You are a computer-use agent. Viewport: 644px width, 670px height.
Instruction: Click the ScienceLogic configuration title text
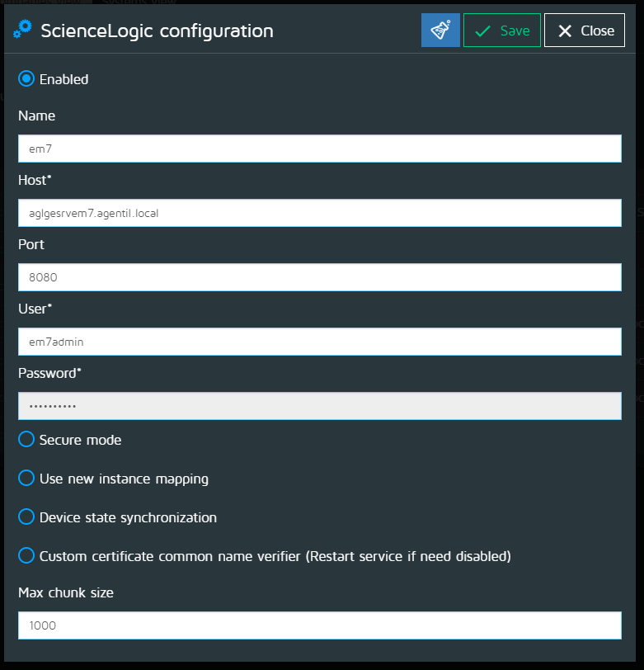pyautogui.click(x=157, y=31)
